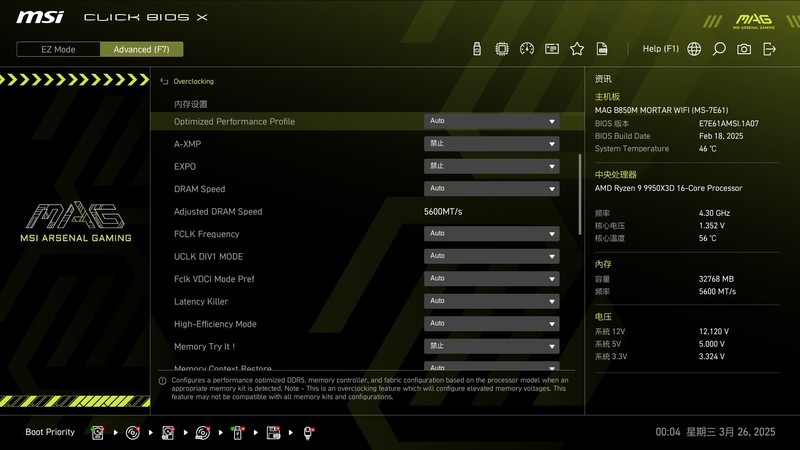Click the 5600MT/s adjusted speed value
The width and height of the screenshot is (800, 450).
[443, 211]
